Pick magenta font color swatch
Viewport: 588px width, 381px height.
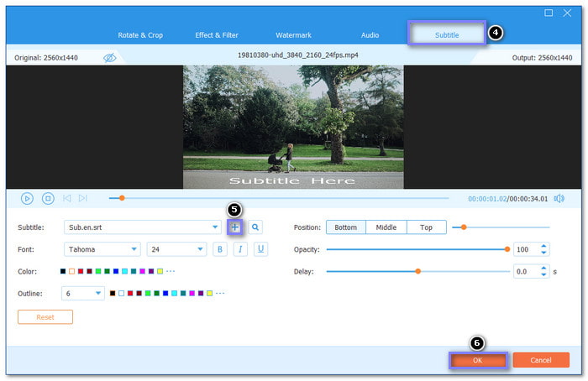142,271
